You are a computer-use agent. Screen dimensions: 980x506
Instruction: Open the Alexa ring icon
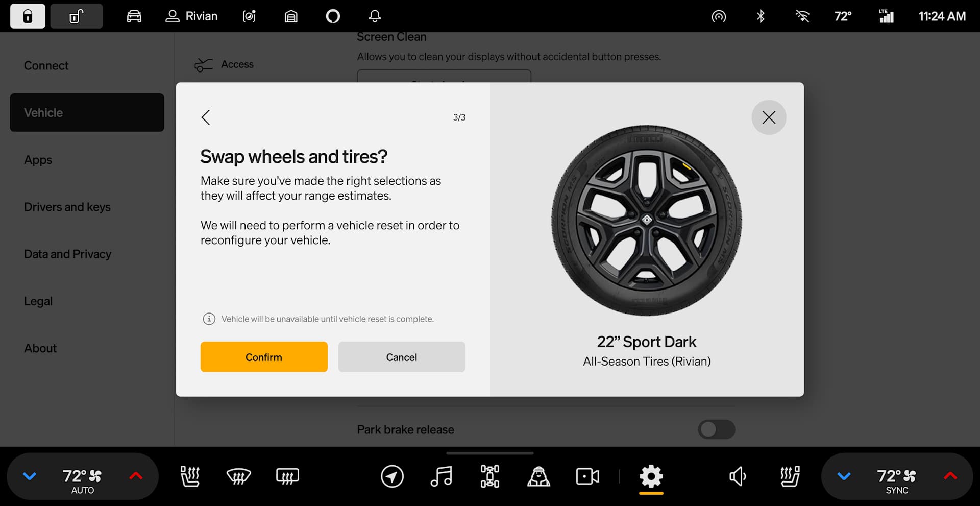click(333, 16)
